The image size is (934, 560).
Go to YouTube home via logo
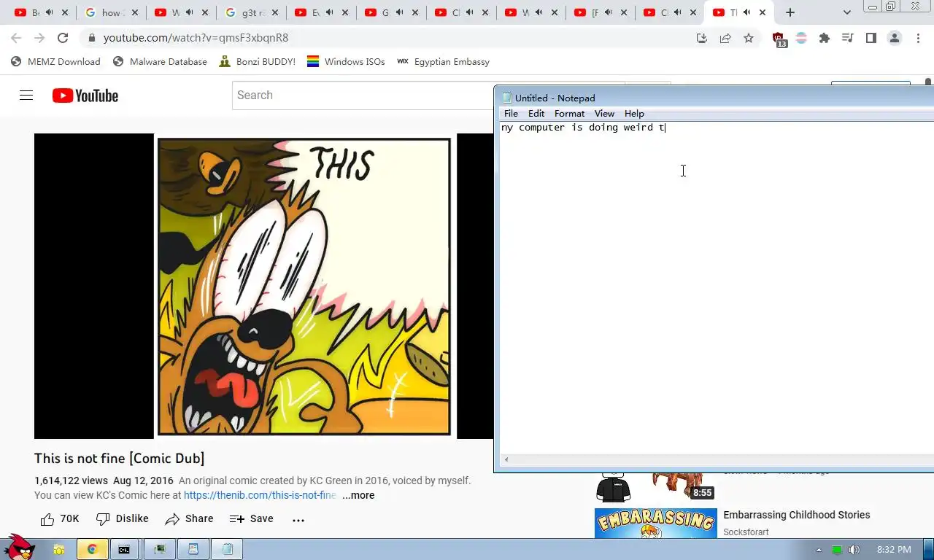point(85,96)
